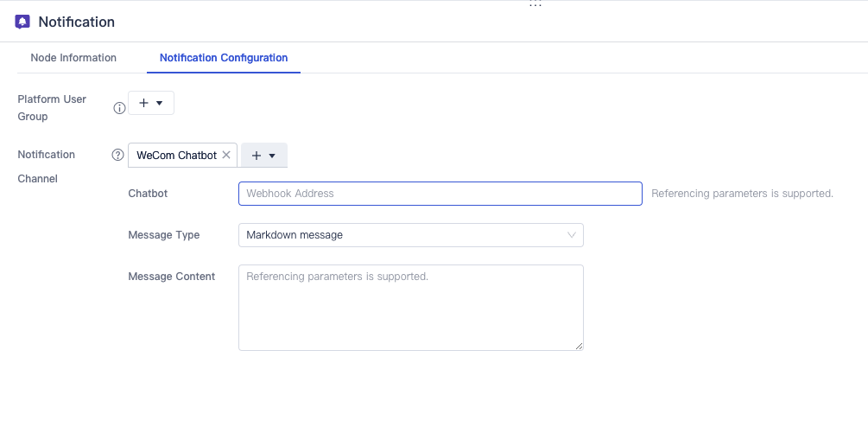868x446 pixels.
Task: Open the Platform User Group add dropdown
Action: pyautogui.click(x=151, y=103)
